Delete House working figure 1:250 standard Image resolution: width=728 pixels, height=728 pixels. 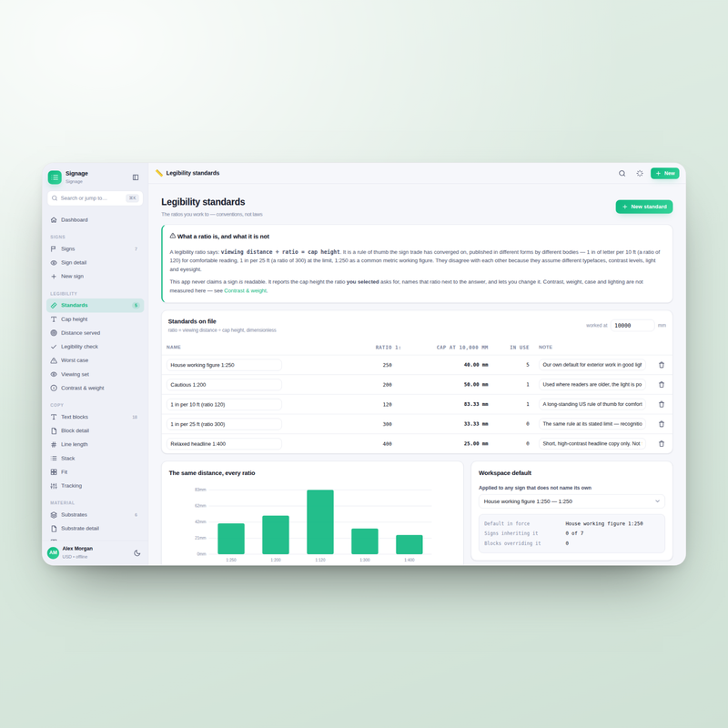point(662,365)
